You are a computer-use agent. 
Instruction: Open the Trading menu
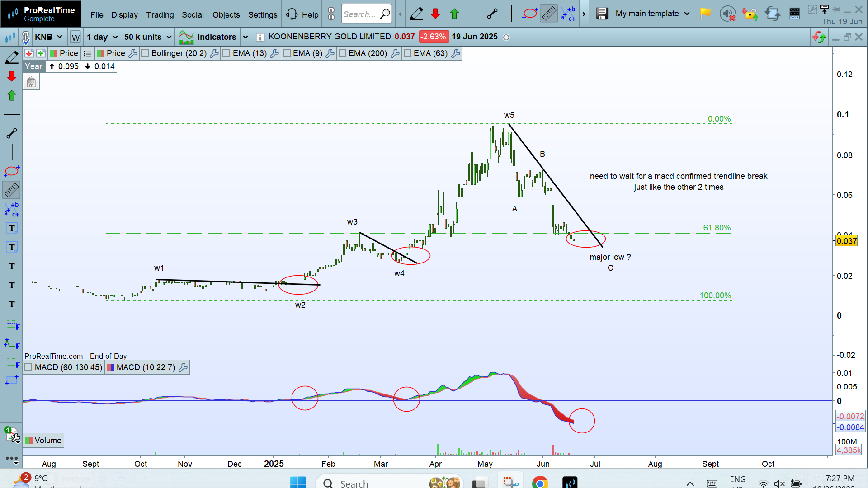(160, 14)
